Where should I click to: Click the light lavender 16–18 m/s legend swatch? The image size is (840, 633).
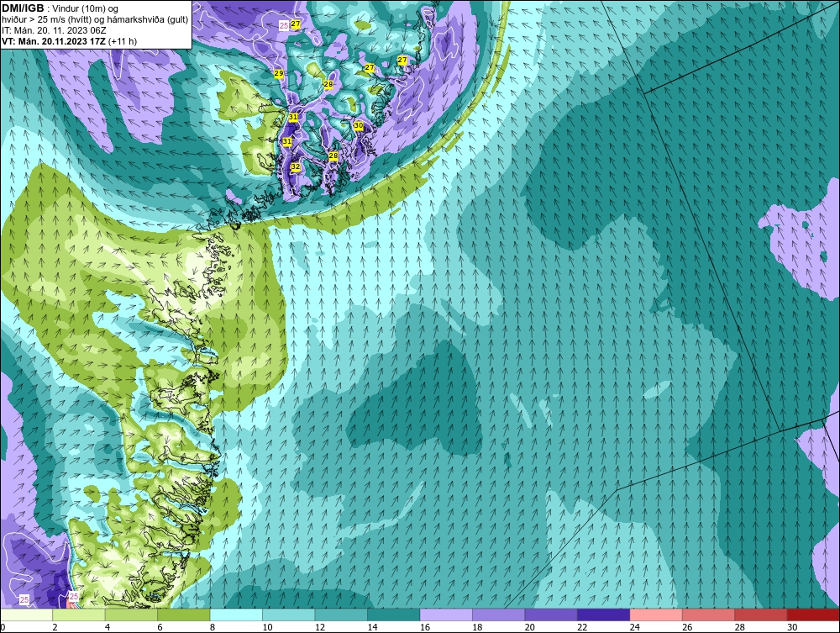[x=446, y=615]
